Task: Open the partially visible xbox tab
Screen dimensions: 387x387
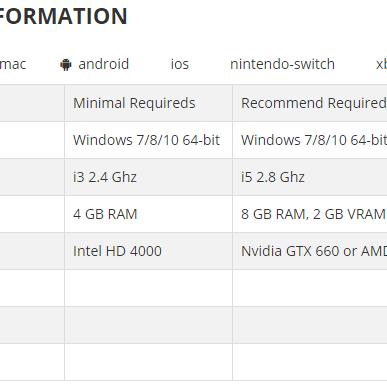Action: [381, 64]
